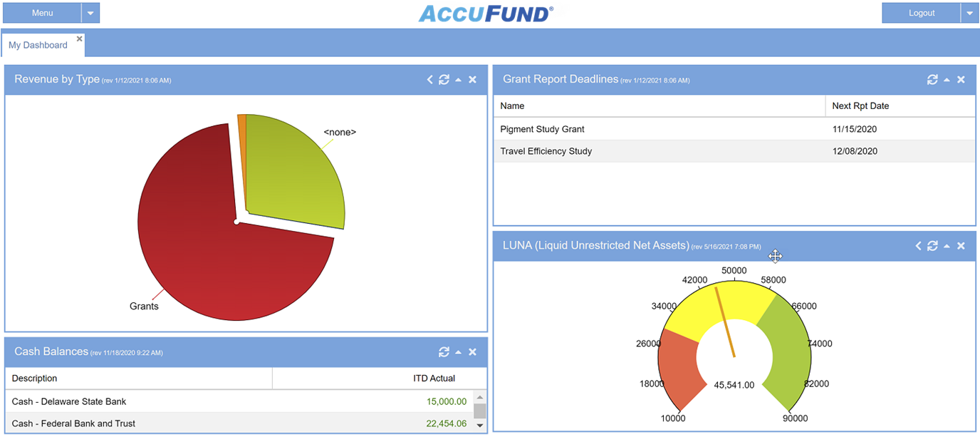Click the back chevron on Revenue by Type header
The image size is (980, 437).
point(429,79)
